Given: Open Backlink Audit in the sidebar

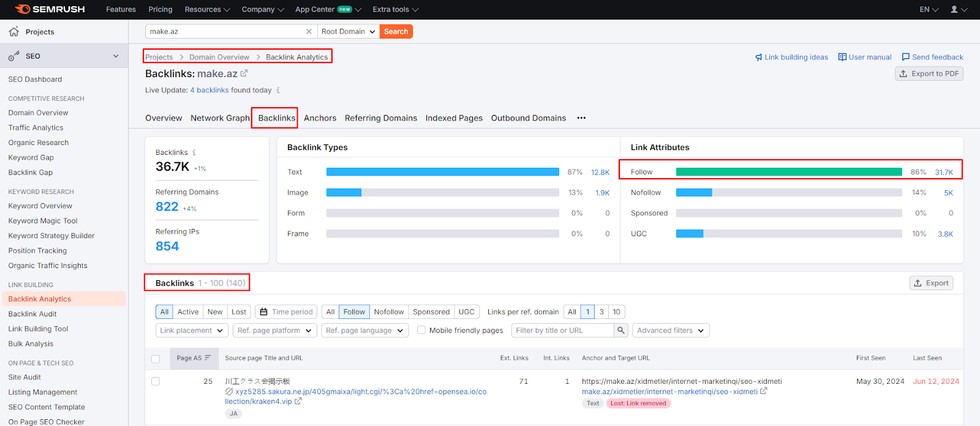Looking at the screenshot, I should pos(32,314).
